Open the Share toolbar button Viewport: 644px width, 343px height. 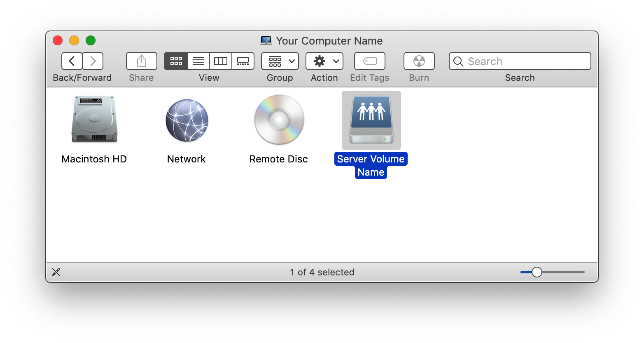pyautogui.click(x=142, y=61)
